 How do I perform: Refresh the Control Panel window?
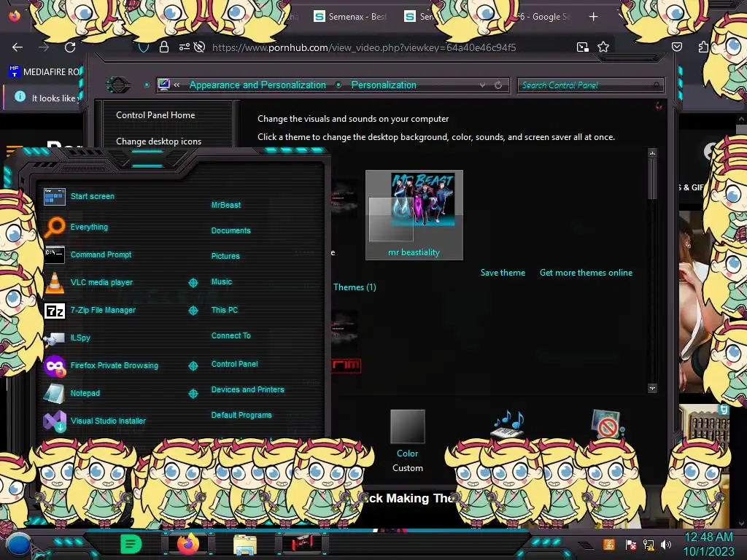498,85
